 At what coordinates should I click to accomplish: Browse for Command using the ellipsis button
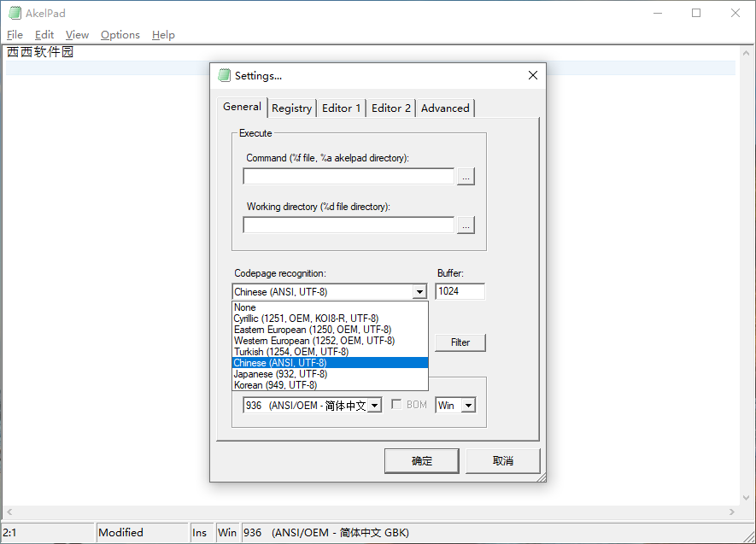tap(466, 177)
